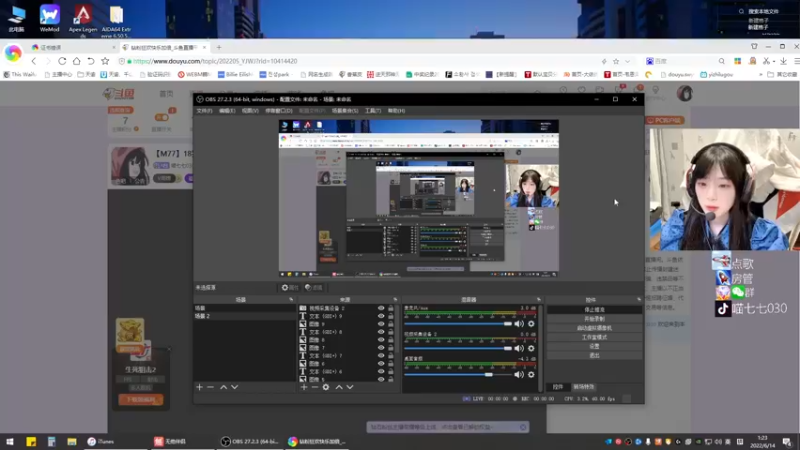Screen dimensions: 800x450
Task: Toggle visibility of 文本 (GDI+) 8 source
Action: 381,332
